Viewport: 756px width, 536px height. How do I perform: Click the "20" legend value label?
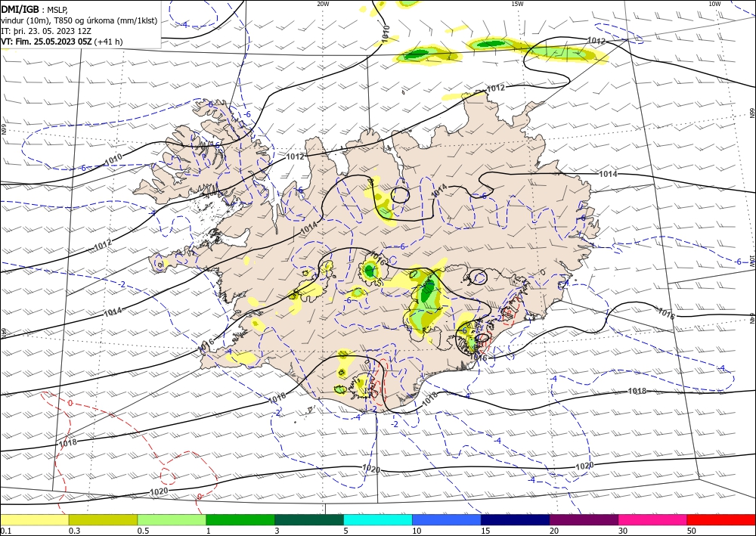pyautogui.click(x=554, y=531)
